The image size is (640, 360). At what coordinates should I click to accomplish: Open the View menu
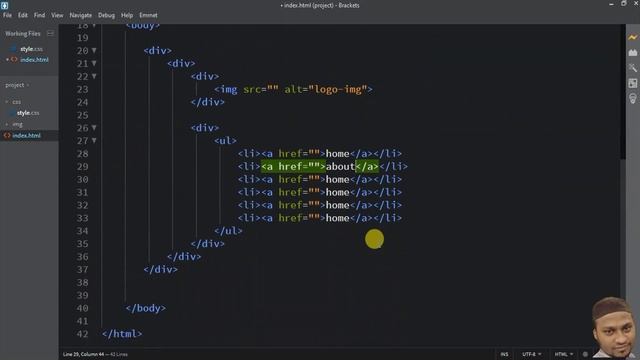pos(57,15)
